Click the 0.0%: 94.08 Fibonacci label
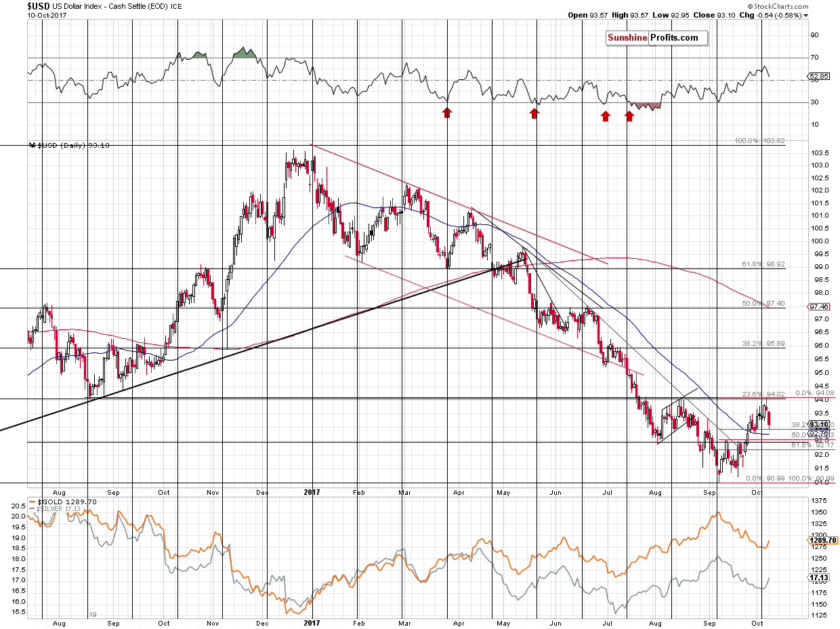 (x=814, y=393)
